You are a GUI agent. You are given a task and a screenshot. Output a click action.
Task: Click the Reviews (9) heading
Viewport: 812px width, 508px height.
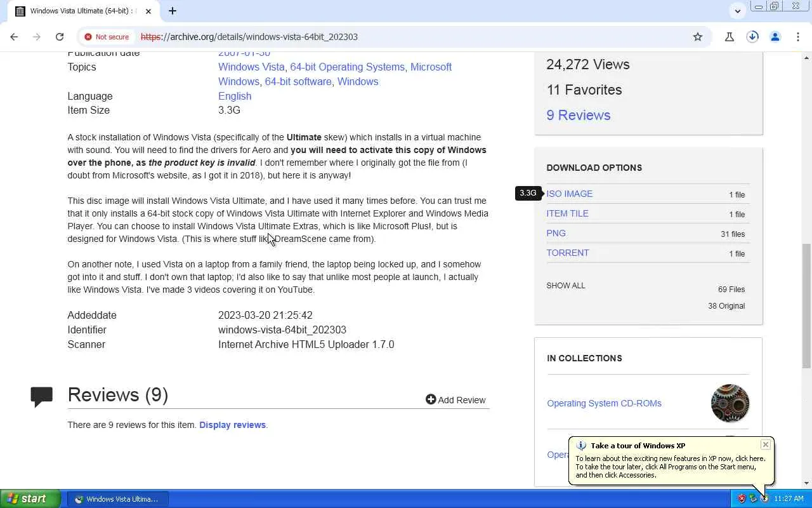pos(118,394)
